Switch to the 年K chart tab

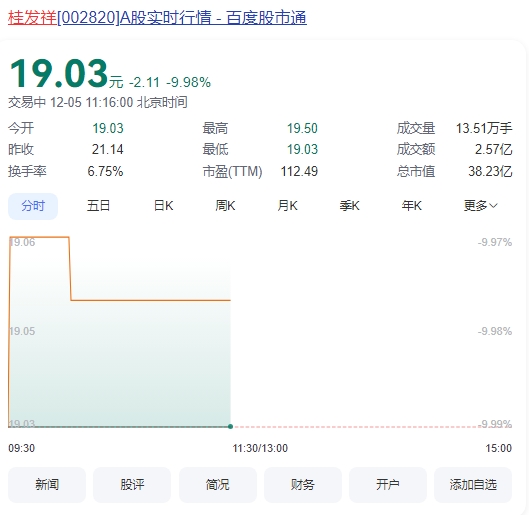click(412, 206)
